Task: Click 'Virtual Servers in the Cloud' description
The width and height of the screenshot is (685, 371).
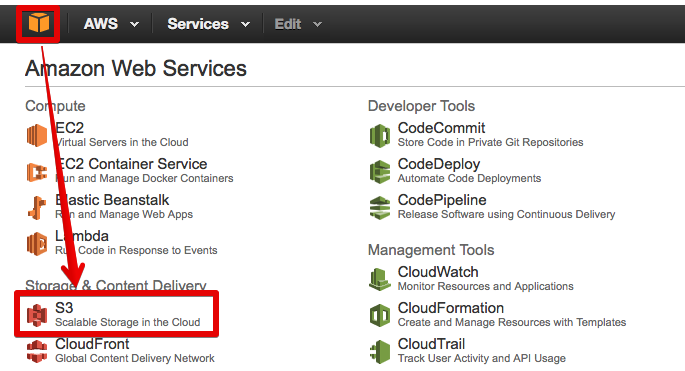Action: coord(122,142)
